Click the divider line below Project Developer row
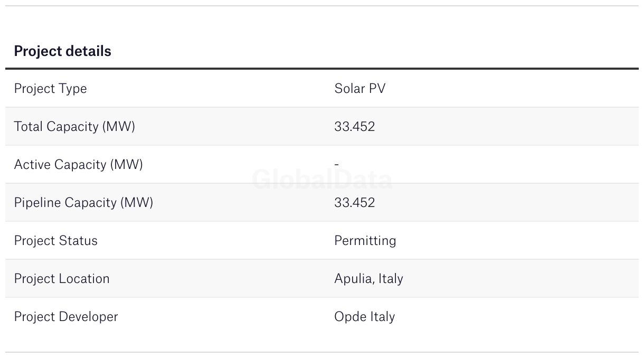The width and height of the screenshot is (644, 358). (322, 352)
